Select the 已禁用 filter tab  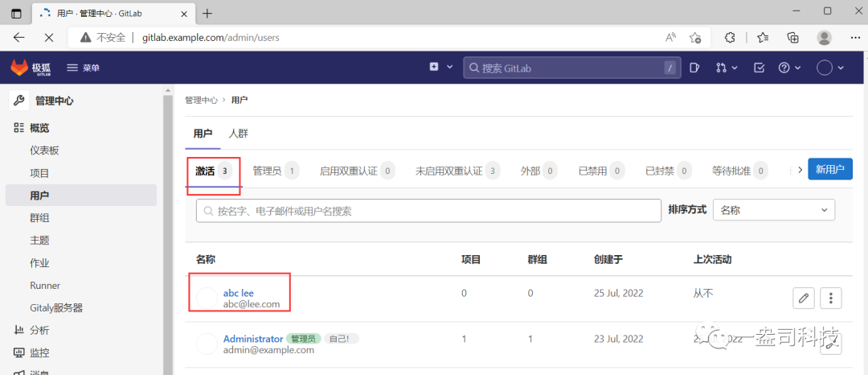[601, 171]
